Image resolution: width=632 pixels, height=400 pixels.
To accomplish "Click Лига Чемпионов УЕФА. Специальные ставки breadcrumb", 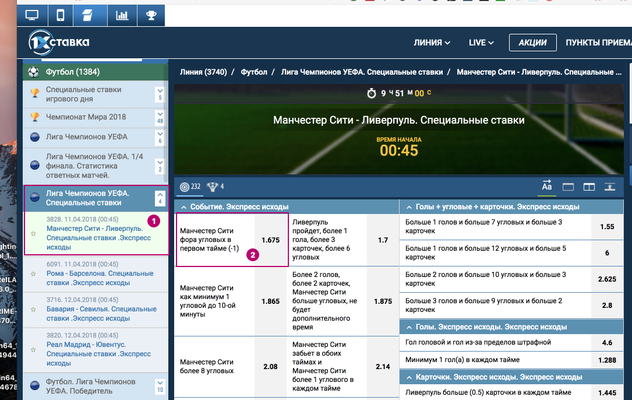I will coord(362,72).
